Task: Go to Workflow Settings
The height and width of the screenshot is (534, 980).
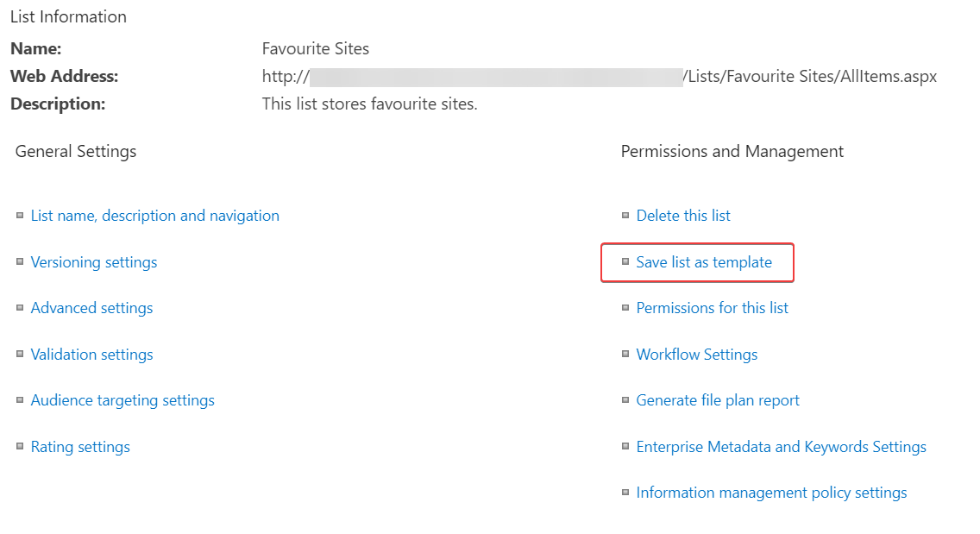Action: coord(697,355)
